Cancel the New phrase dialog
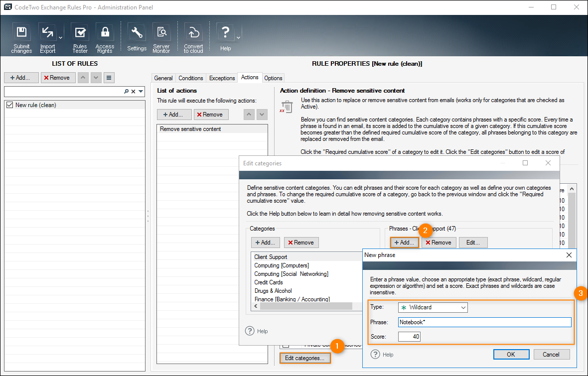588x376 pixels. pyautogui.click(x=551, y=354)
